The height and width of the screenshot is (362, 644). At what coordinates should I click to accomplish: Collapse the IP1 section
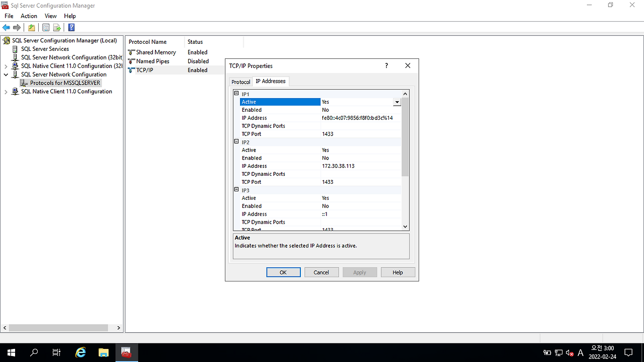[236, 93]
